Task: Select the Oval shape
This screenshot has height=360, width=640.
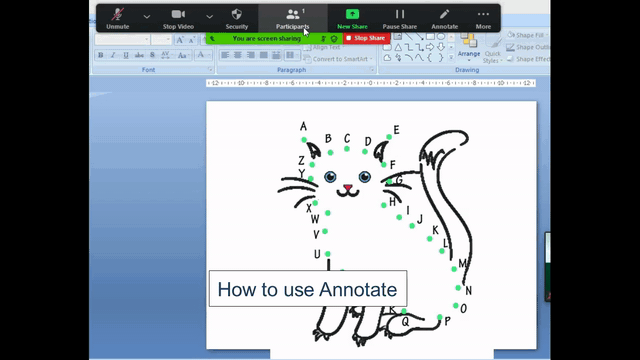Action: tap(441, 37)
